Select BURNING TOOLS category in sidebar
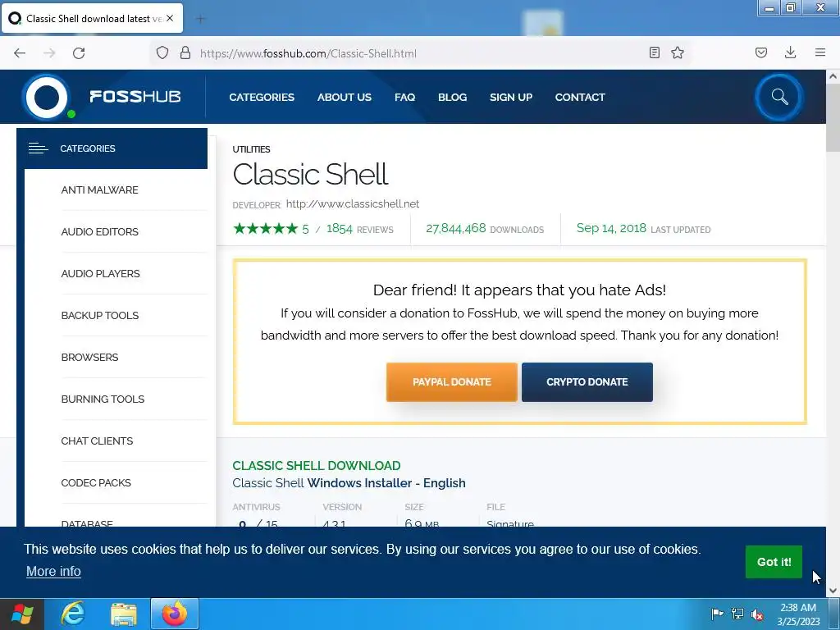Viewport: 840px width, 630px height. 103,399
